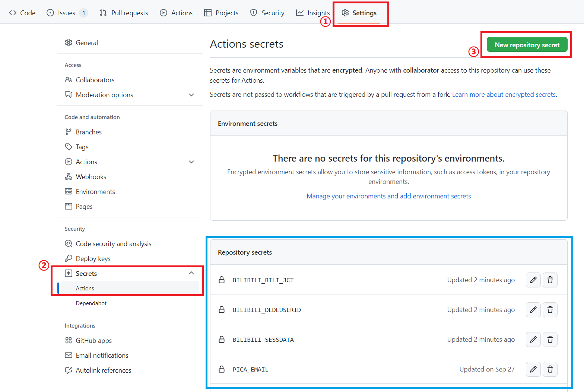The width and height of the screenshot is (584, 392).
Task: Collapse the Secrets section chevron
Action: [x=191, y=273]
